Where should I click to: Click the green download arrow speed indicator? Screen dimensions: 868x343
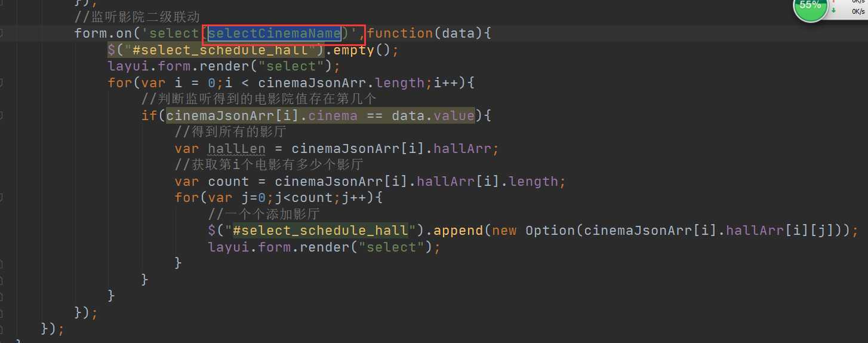(x=834, y=11)
